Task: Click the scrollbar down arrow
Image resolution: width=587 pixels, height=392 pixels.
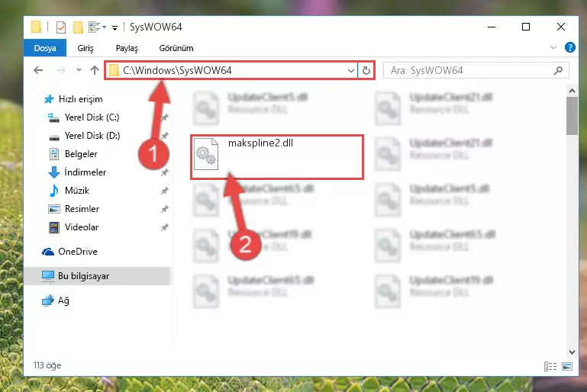Action: click(x=572, y=352)
